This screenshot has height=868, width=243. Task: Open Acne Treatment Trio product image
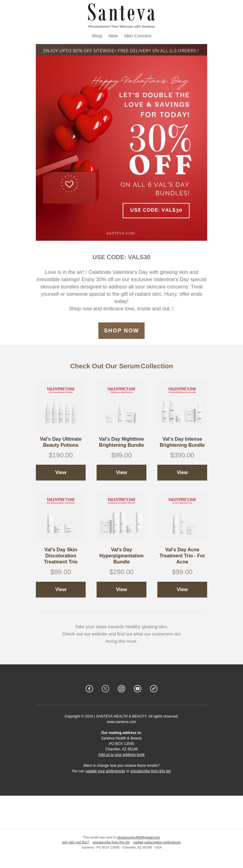(182, 517)
